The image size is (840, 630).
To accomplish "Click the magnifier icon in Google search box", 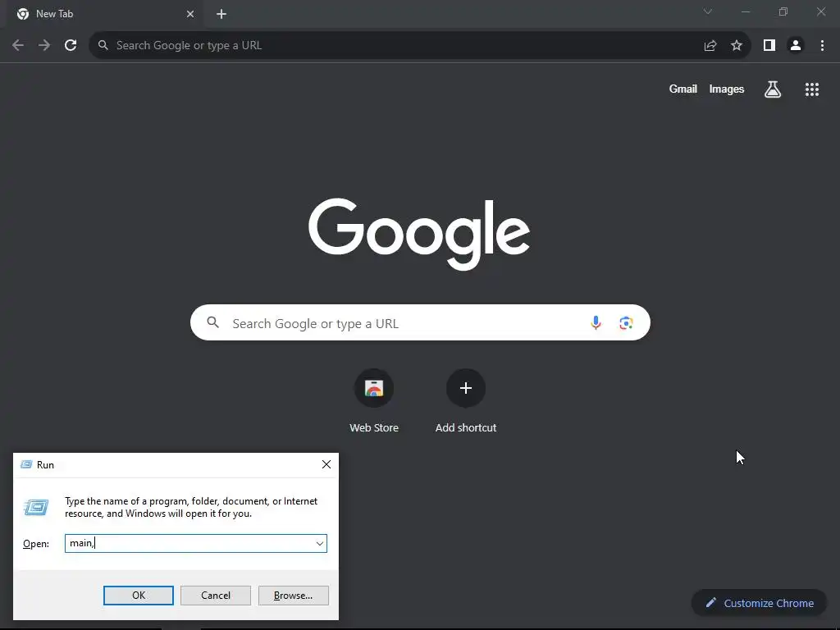I will click(212, 322).
